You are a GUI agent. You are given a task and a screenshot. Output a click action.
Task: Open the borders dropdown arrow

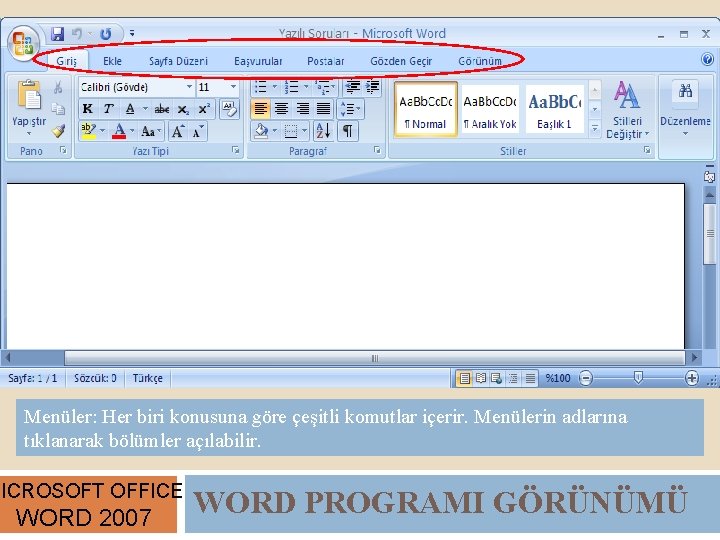[x=304, y=131]
